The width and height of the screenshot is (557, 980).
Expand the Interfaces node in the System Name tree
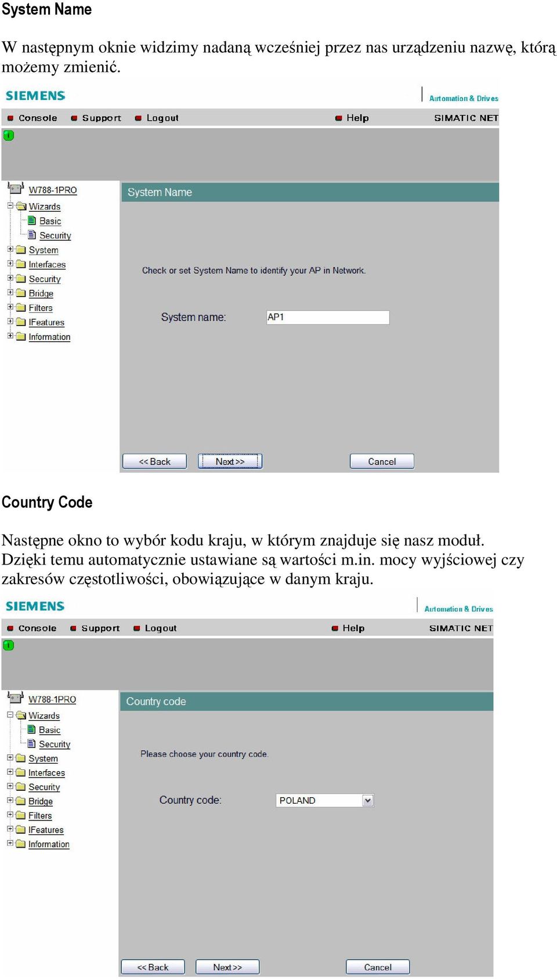10,263
